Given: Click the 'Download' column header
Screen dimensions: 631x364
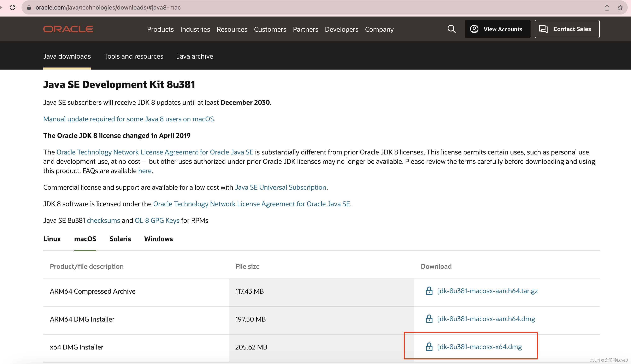Looking at the screenshot, I should [x=436, y=266].
